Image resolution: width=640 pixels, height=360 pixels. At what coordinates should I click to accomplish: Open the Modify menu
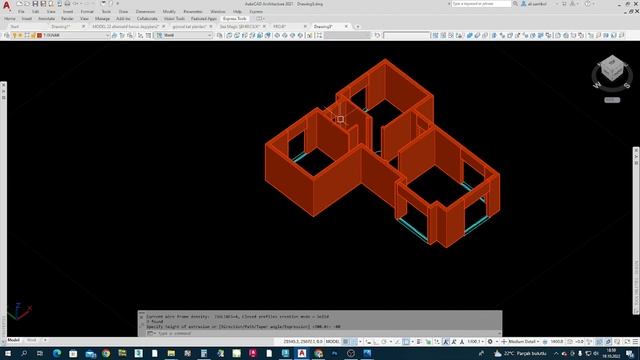pos(169,11)
